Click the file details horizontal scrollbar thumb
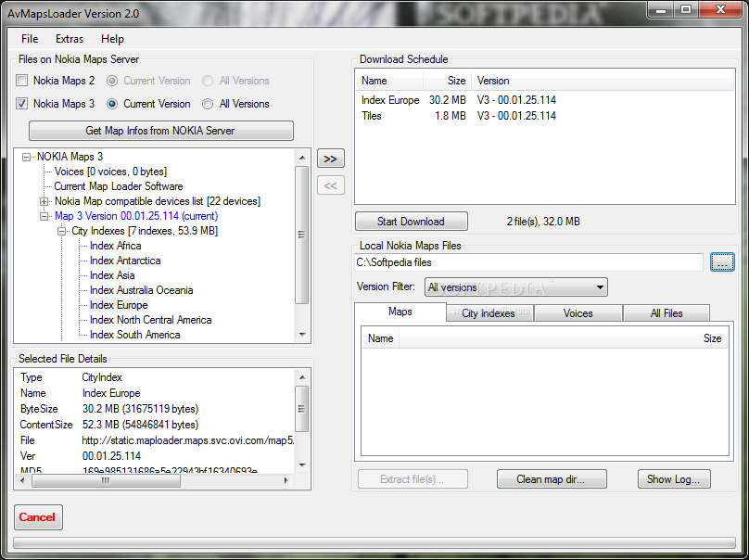Image resolution: width=749 pixels, height=560 pixels. tap(106, 480)
